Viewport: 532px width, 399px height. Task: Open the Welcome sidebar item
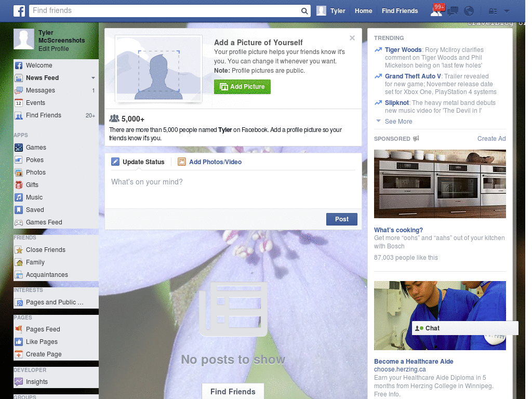point(56,65)
